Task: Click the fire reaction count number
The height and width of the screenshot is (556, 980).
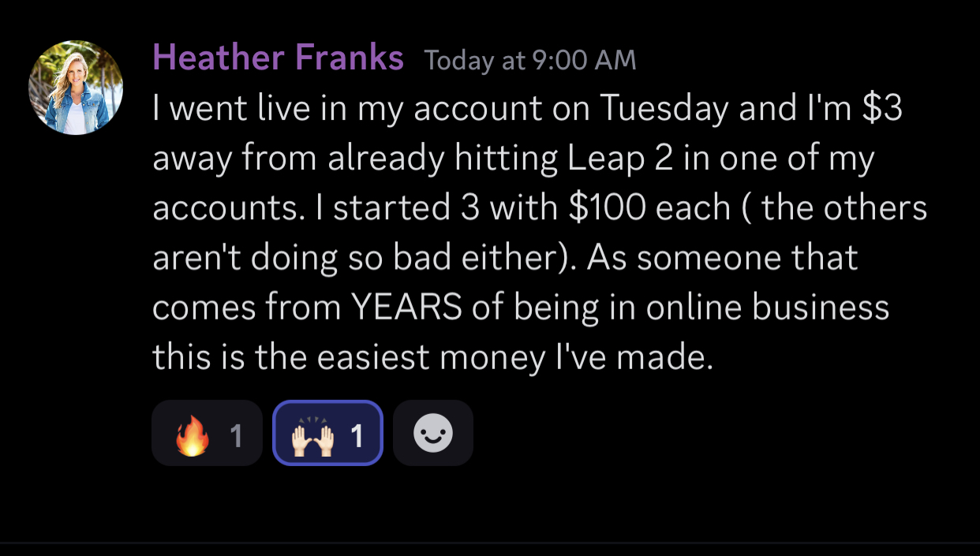Action: pyautogui.click(x=235, y=435)
